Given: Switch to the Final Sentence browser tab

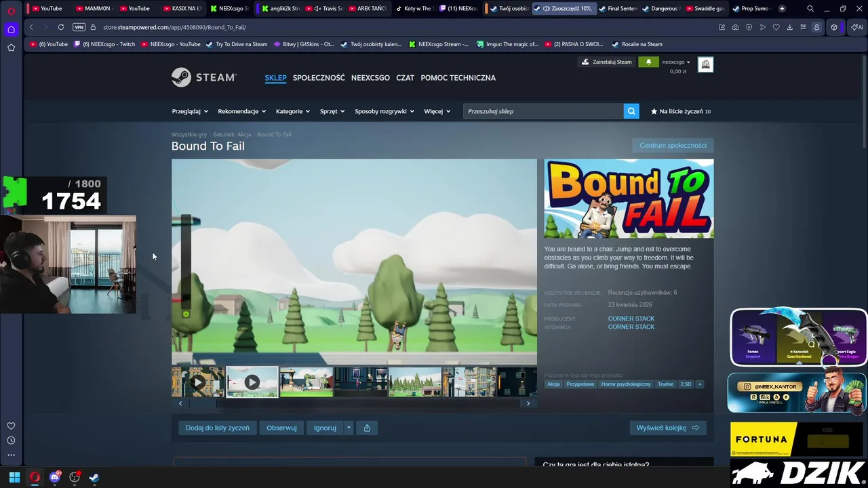Looking at the screenshot, I should 617,9.
